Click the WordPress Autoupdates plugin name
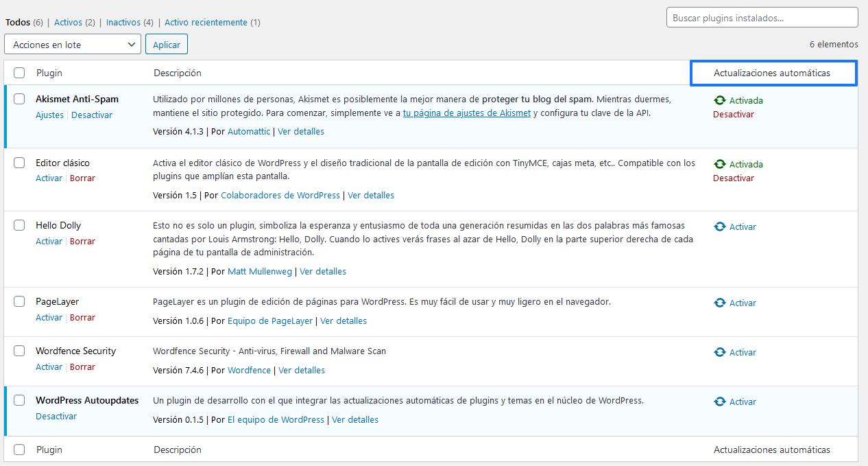This screenshot has width=868, height=466. [x=87, y=400]
